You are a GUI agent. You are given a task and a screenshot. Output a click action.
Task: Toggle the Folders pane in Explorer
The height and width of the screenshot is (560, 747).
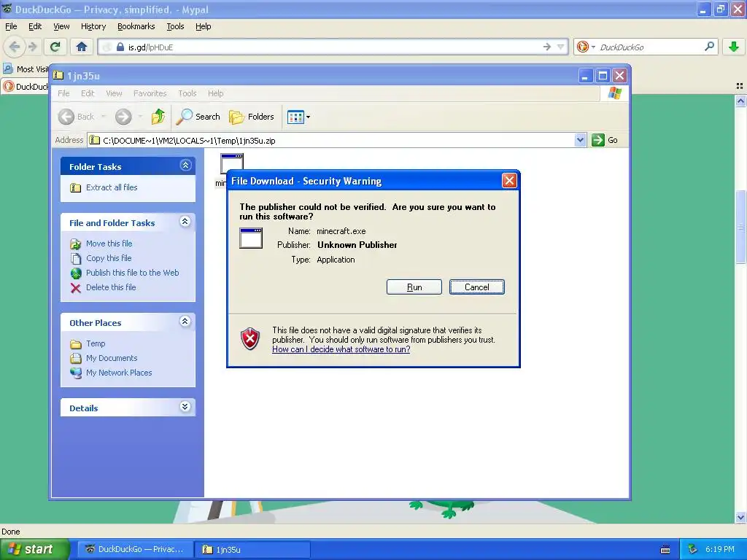pyautogui.click(x=252, y=117)
